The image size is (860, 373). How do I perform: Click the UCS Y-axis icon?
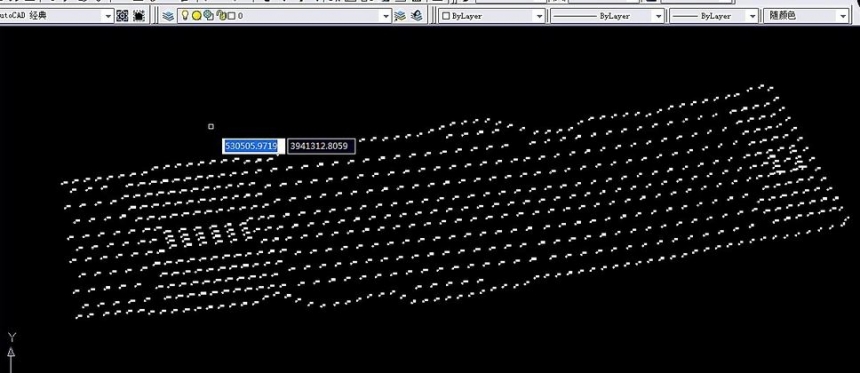[12, 351]
